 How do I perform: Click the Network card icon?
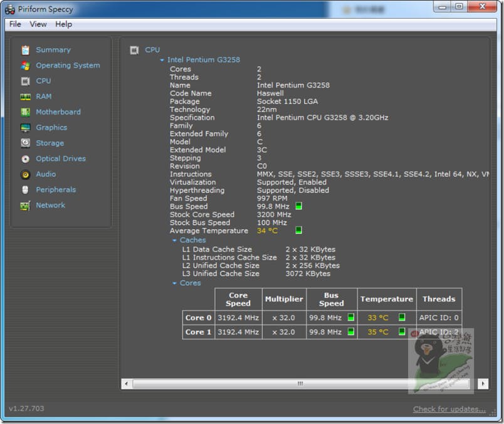26,205
